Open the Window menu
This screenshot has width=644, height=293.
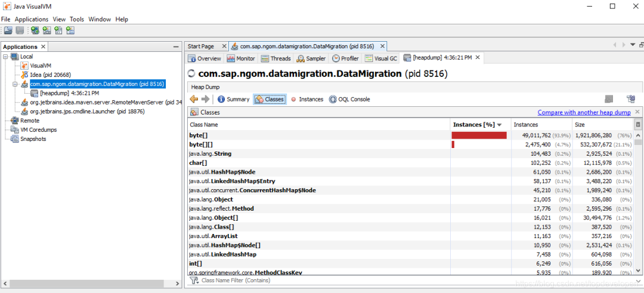(100, 19)
